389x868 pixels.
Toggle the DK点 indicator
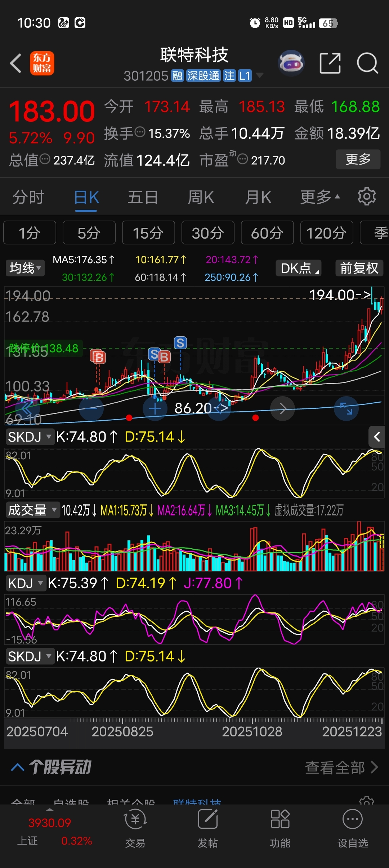298,268
